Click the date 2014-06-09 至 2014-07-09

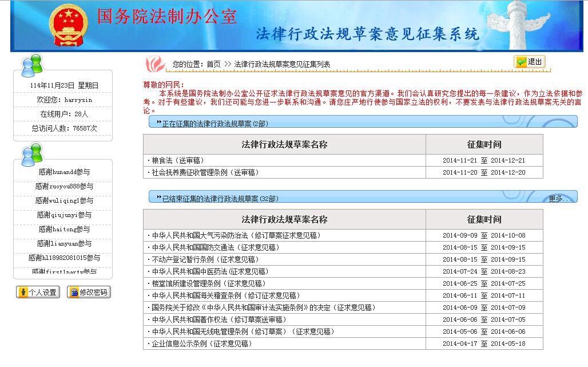click(484, 307)
